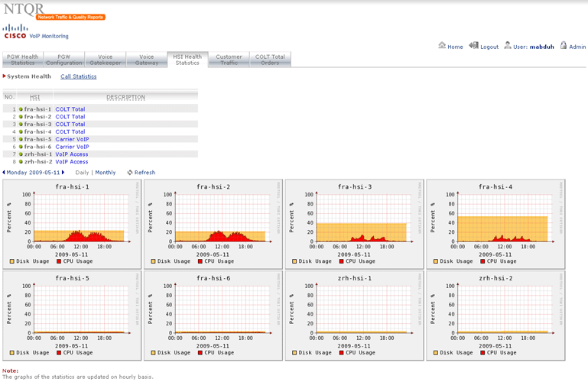Go to next day using right arrow
Viewport: 588px width, 382px height.
point(63,173)
